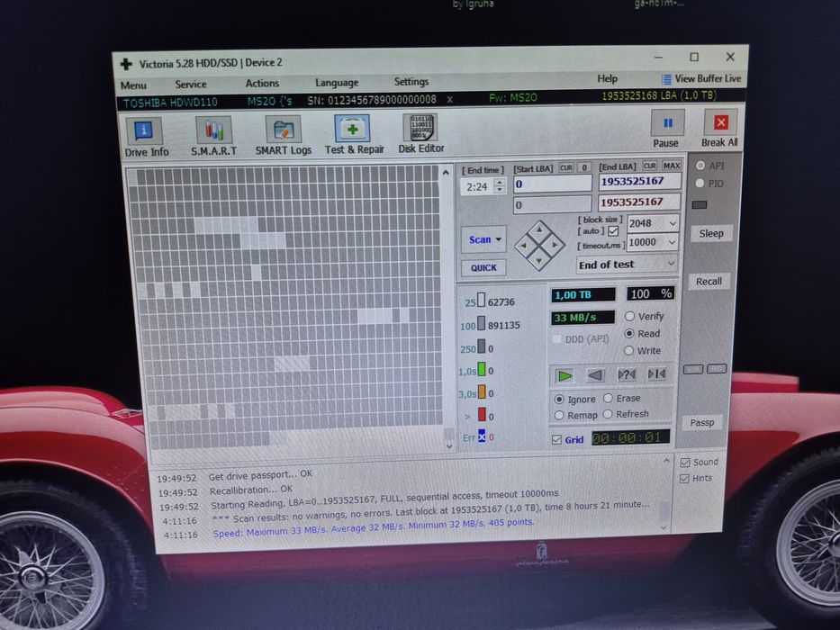
Task: Click the block map scrollbar up arrow
Action: click(446, 173)
